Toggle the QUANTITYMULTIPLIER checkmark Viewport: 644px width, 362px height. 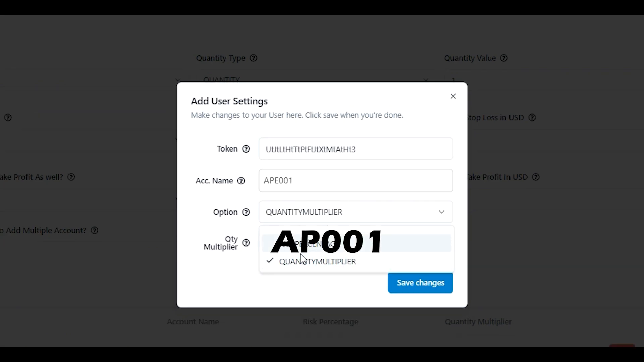click(270, 261)
